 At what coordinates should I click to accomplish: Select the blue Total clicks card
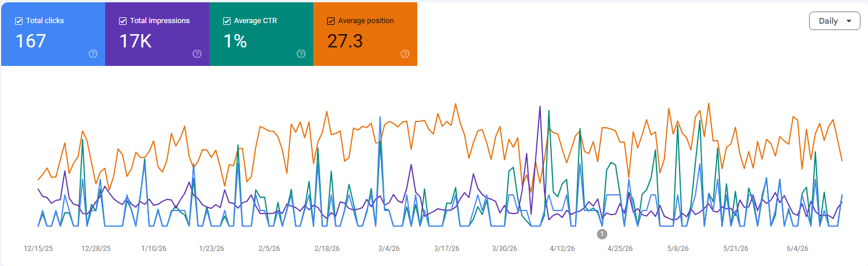point(53,34)
